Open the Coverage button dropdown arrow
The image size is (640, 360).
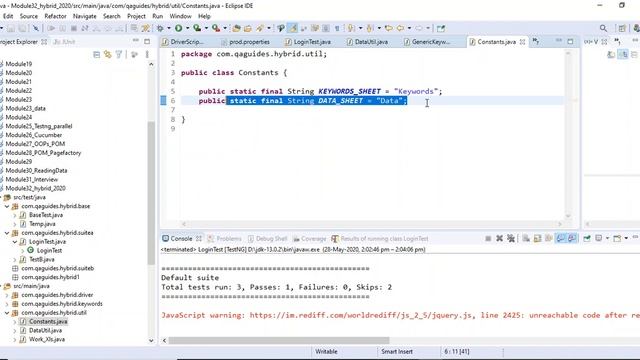point(206,28)
